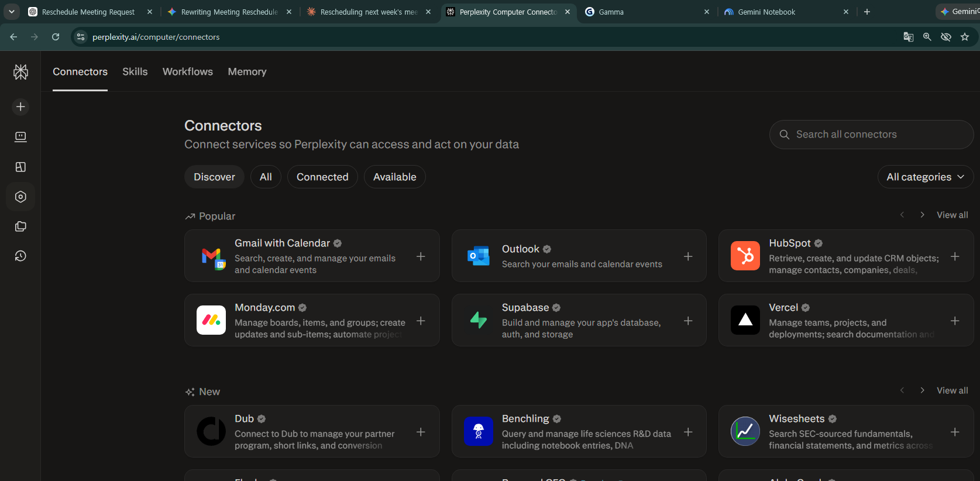
Task: Close the Gemini Notebook browser tab
Action: (x=846, y=12)
